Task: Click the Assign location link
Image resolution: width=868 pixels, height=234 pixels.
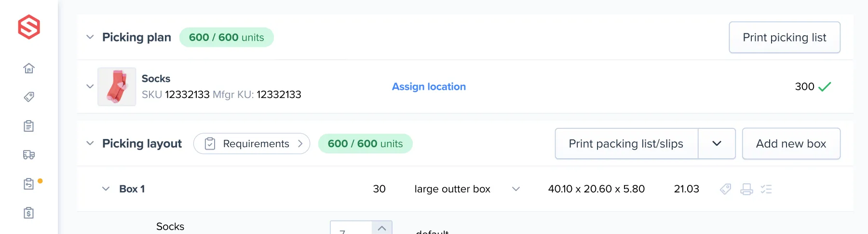Action: point(429,87)
